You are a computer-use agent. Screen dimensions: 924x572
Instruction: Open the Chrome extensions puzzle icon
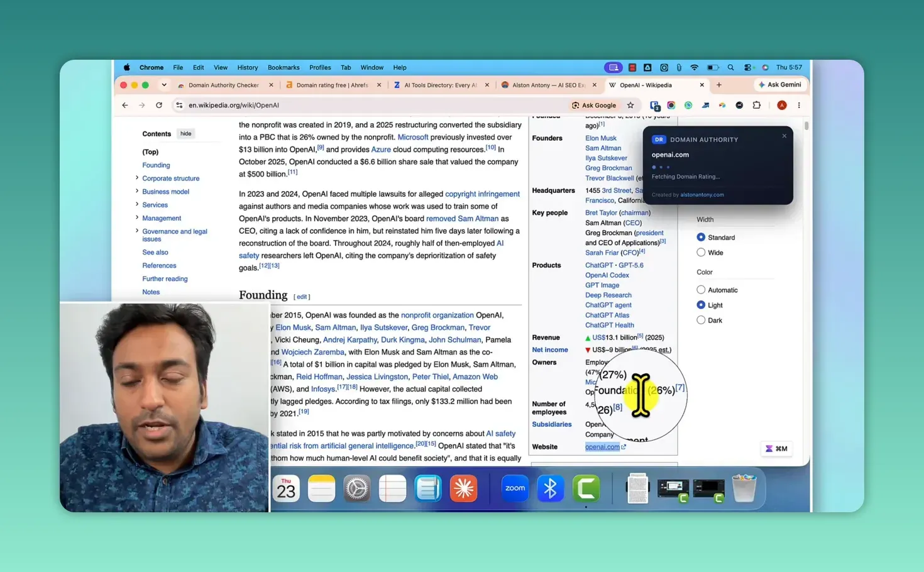click(x=757, y=105)
